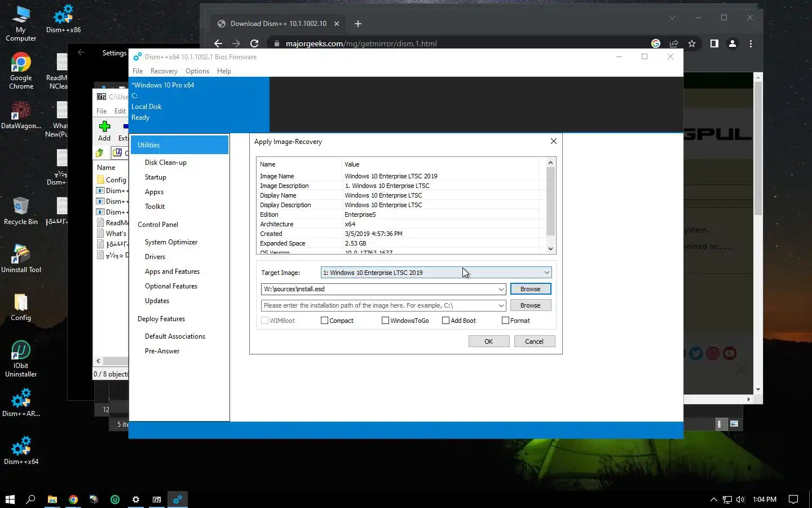Click the Add icon in 7-Zip toolbar
Screen dimensions: 812x508
pos(104,130)
